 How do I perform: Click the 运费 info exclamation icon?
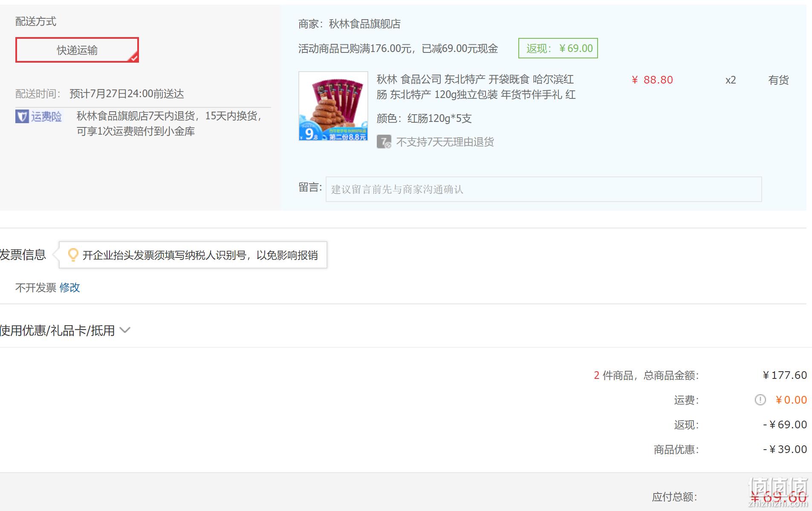(760, 400)
